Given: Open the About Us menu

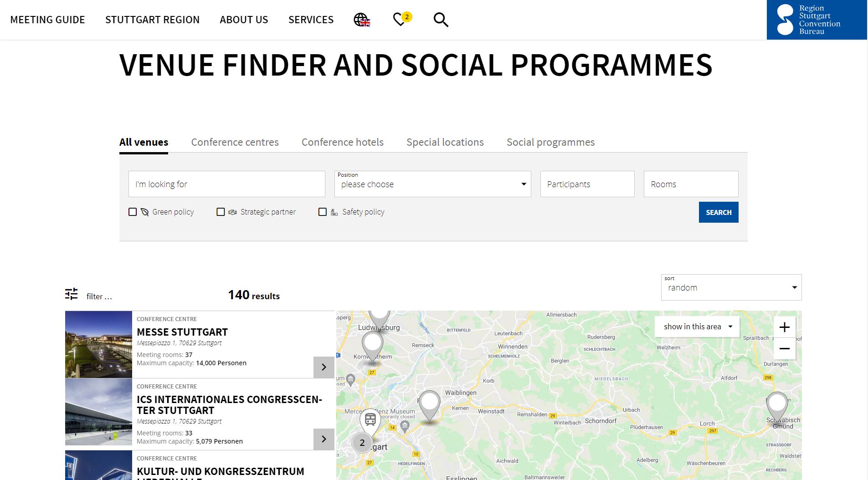Looking at the screenshot, I should (x=244, y=20).
